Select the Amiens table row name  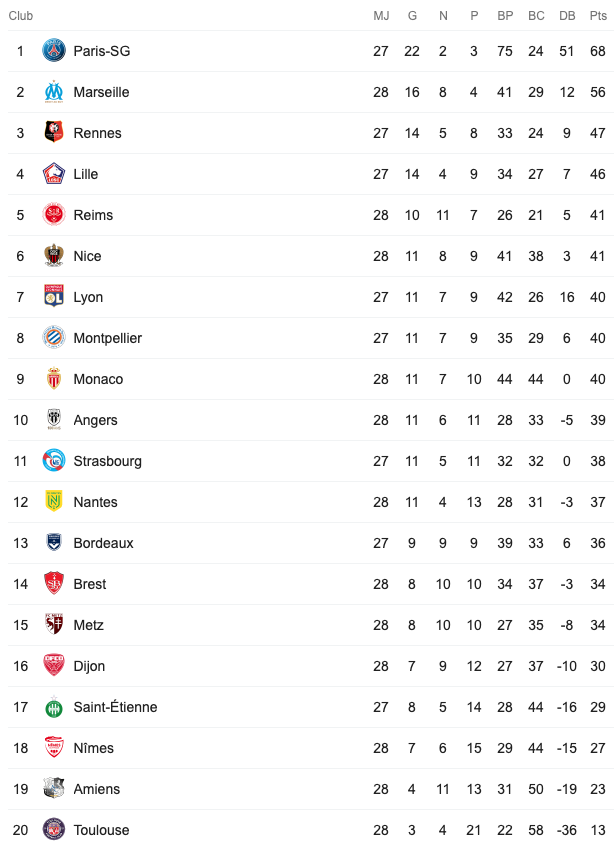[x=96, y=789]
